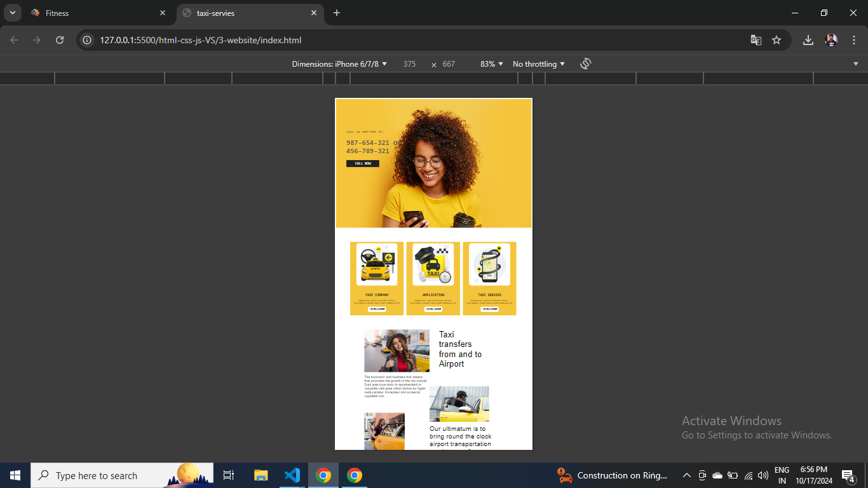The height and width of the screenshot is (488, 868).
Task: Click READ MORE under Taxi Servies card
Action: (x=489, y=309)
